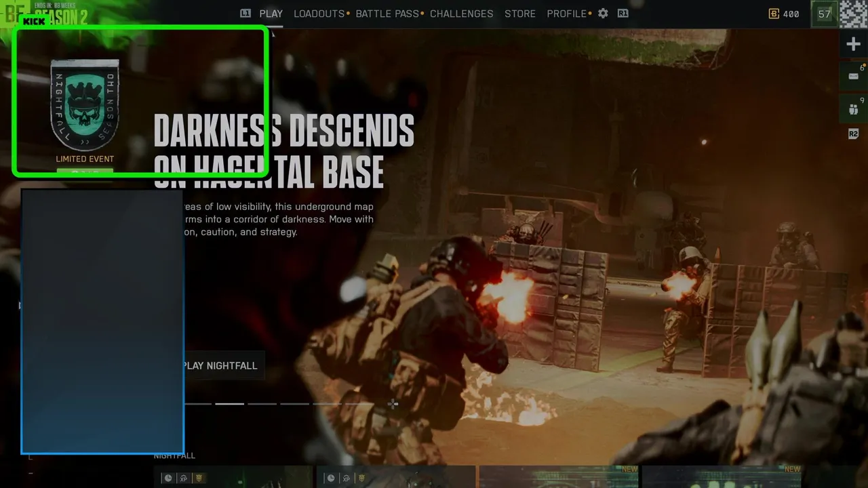This screenshot has height=488, width=868.
Task: Open the Nightfall limited event badge
Action: [85, 105]
